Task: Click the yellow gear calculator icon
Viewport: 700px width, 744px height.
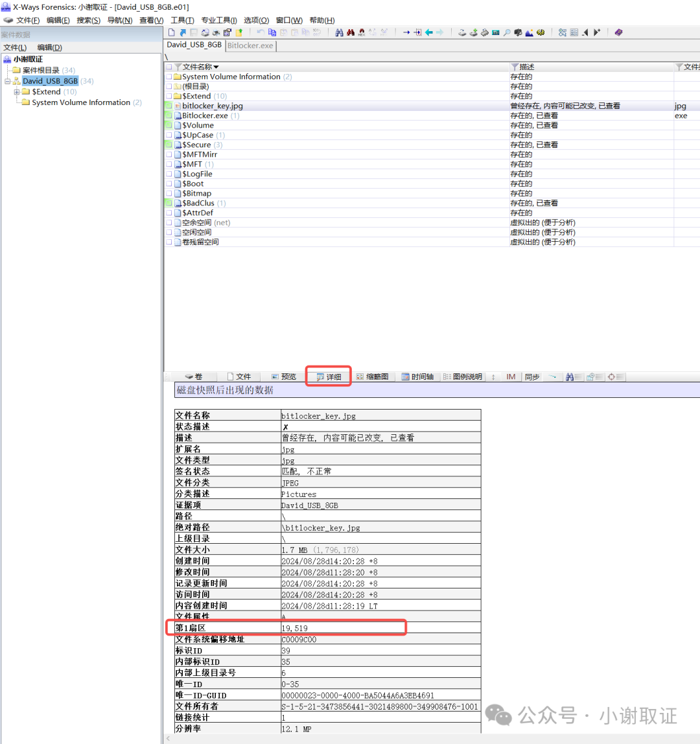Action: pos(541,32)
